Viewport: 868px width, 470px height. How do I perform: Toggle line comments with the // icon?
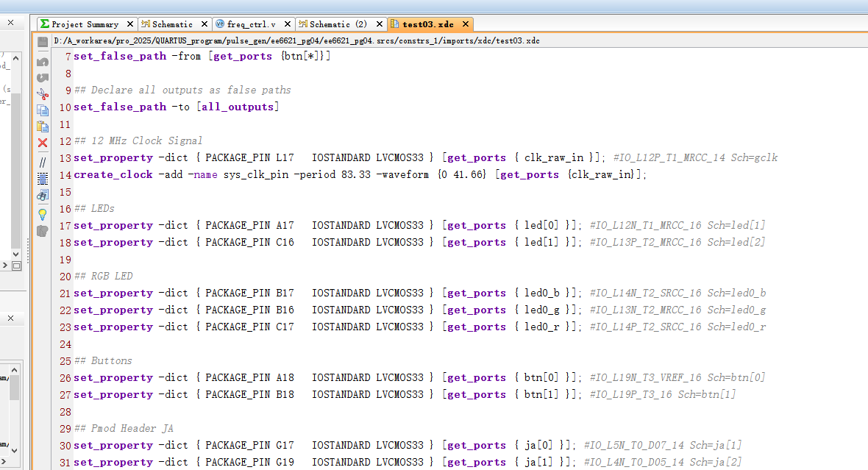[43, 163]
